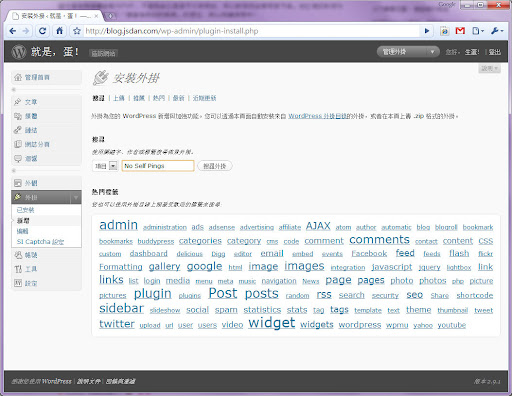Bookmark this page with star icon
Screen dimensions: 512x396
pos(77,31)
